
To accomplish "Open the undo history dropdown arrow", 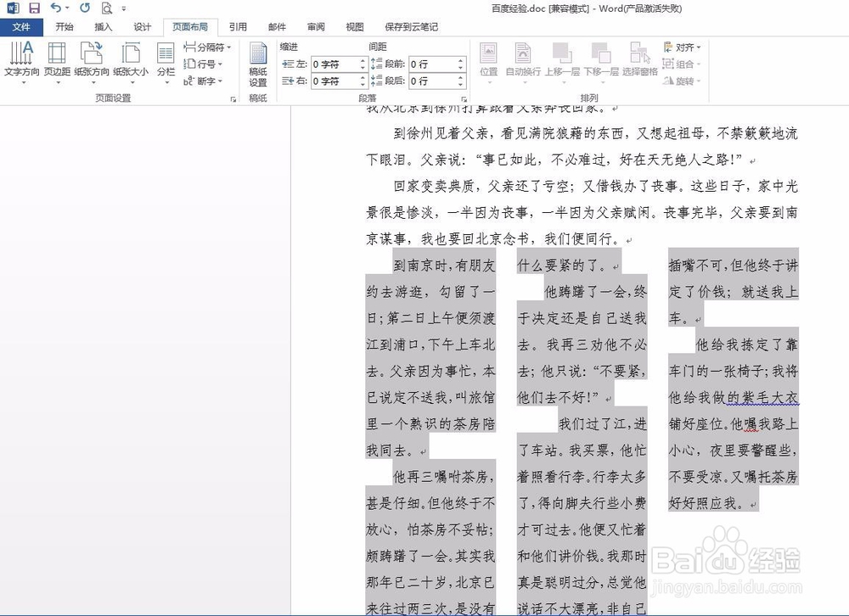I will pos(67,8).
